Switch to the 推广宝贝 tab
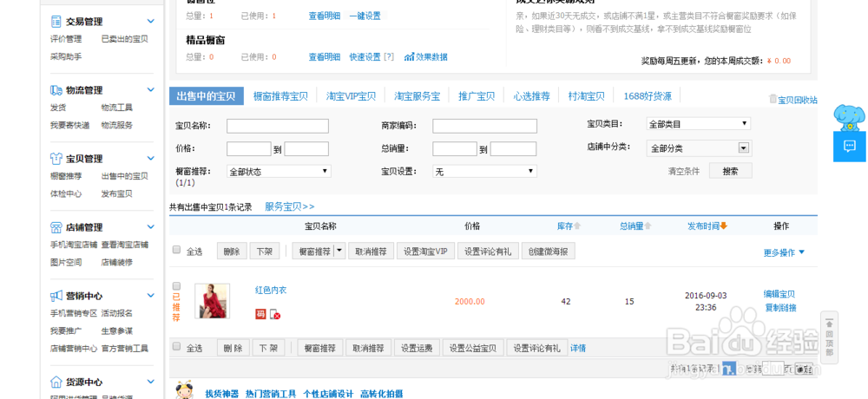The image size is (868, 399). (477, 95)
